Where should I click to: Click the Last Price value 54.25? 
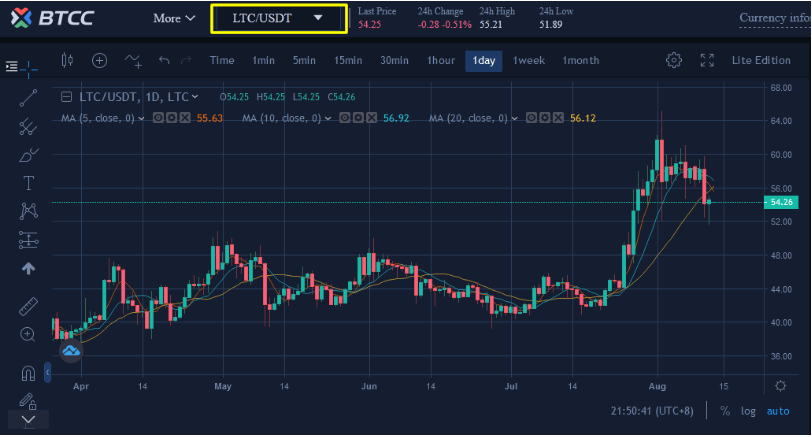(x=369, y=25)
